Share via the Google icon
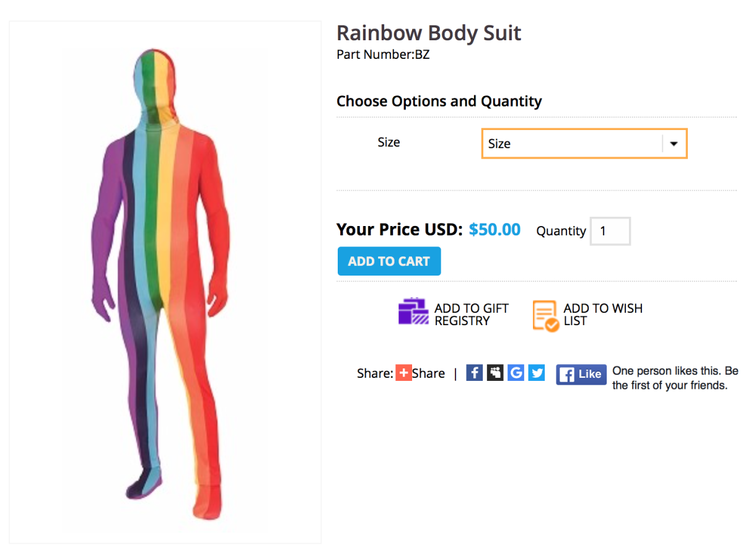 pos(516,372)
